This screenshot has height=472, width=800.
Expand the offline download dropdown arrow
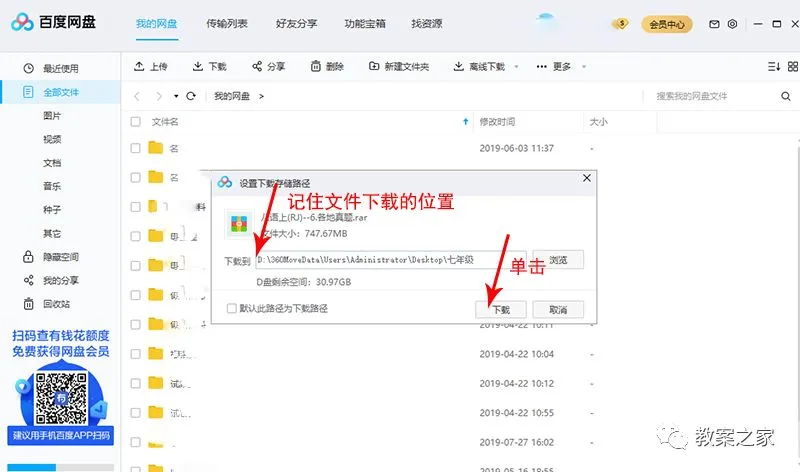tap(516, 66)
